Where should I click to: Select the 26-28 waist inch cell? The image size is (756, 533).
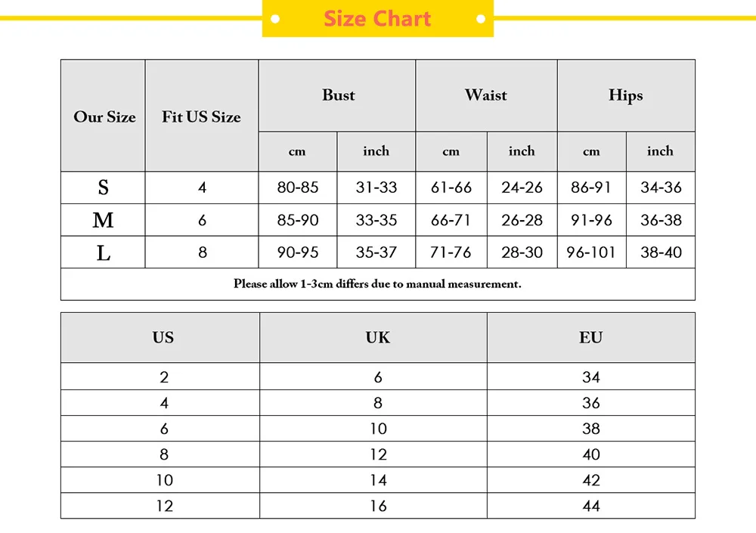pos(522,220)
